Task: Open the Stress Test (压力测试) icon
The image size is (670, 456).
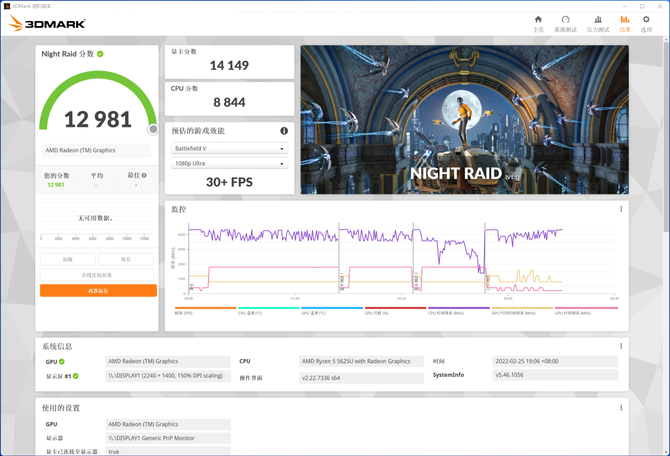Action: tap(598, 23)
